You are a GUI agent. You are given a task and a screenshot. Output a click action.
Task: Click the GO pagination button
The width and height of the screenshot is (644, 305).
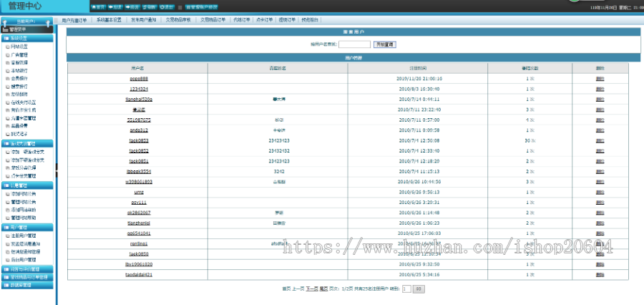419,289
